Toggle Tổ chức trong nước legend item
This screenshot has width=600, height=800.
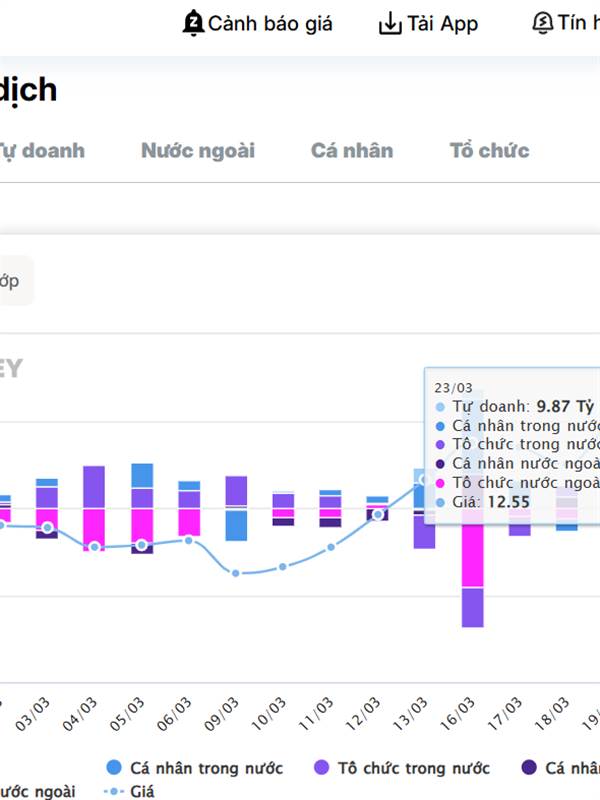coord(402,767)
